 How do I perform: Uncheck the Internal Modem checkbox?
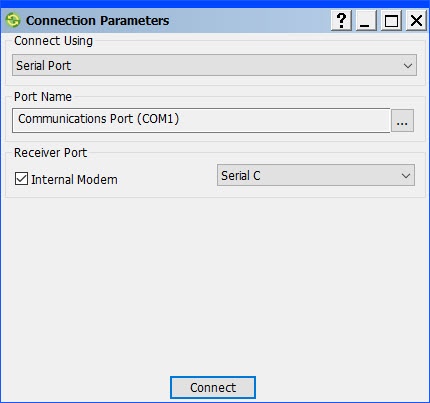(21, 178)
